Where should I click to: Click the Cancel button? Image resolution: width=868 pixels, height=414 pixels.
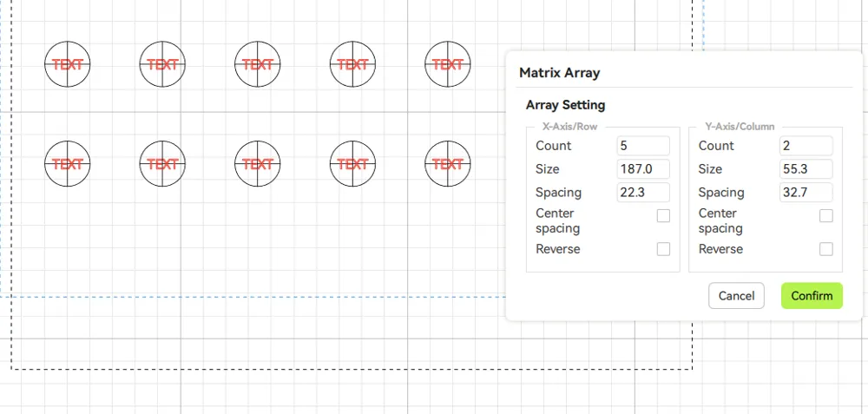(736, 296)
